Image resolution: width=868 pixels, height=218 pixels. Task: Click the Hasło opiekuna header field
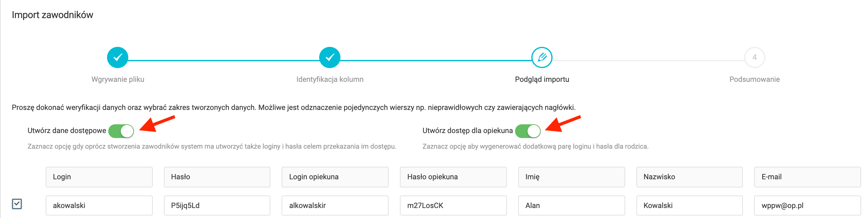453,177
